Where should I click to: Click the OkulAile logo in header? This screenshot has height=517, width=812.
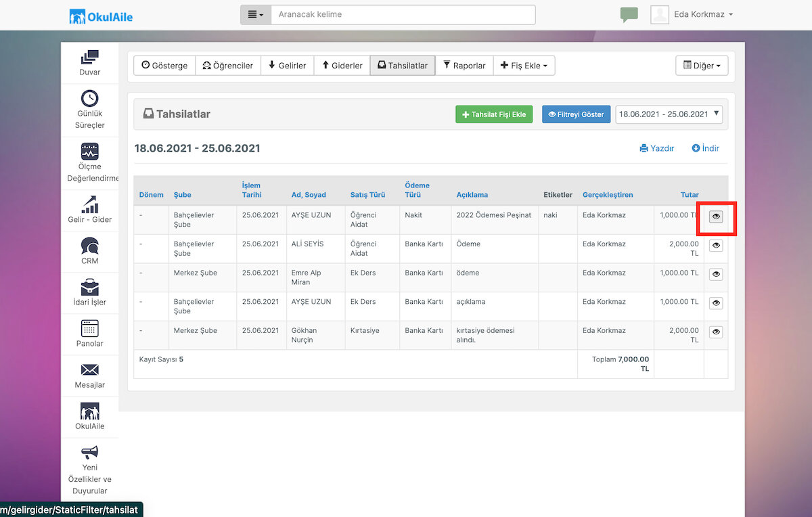[101, 16]
